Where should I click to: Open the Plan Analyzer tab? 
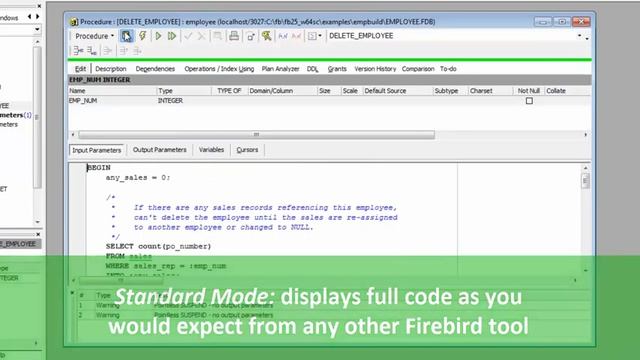click(280, 69)
